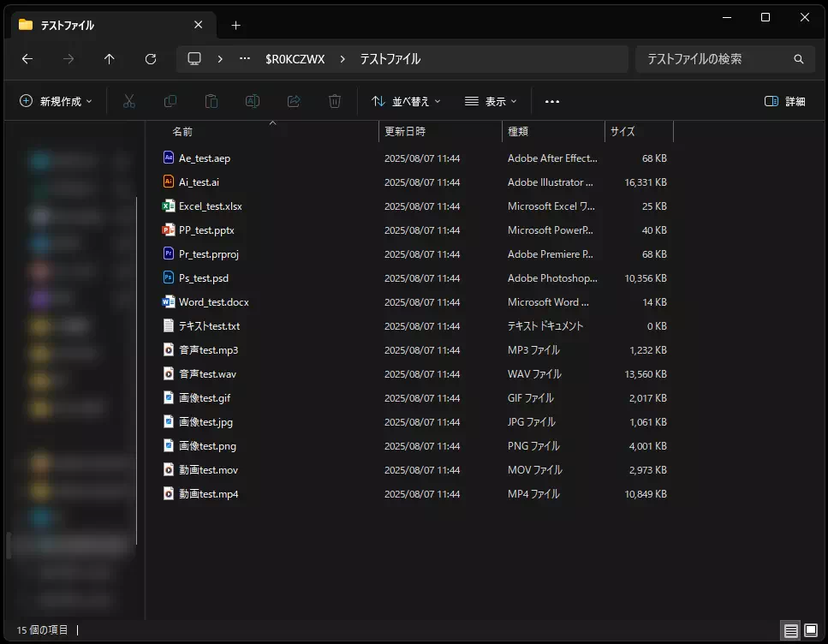Click the Photoshop icon of Ps_test.psd

point(169,277)
